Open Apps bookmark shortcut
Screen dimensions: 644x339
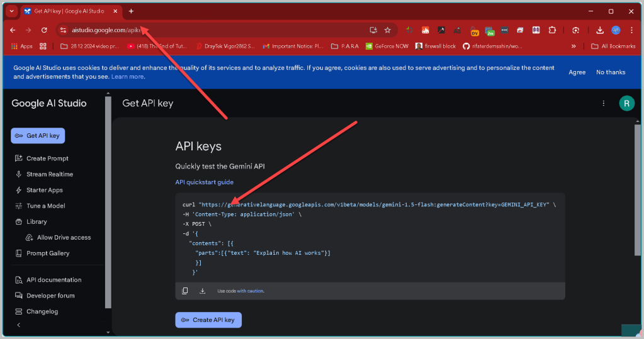[x=22, y=47]
